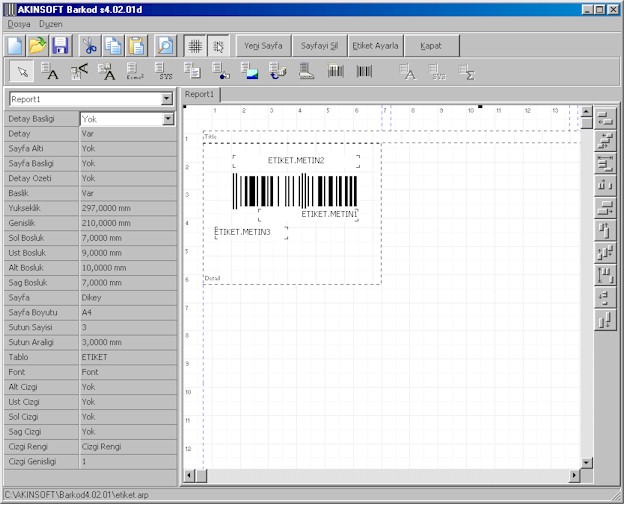
Task: Click the Sutun Sayisi value 3
Action: point(128,327)
